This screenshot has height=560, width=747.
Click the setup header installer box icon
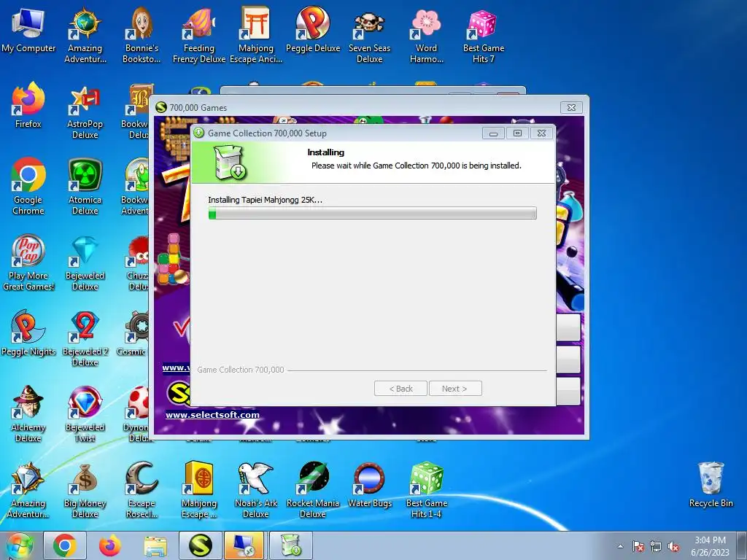coord(230,163)
